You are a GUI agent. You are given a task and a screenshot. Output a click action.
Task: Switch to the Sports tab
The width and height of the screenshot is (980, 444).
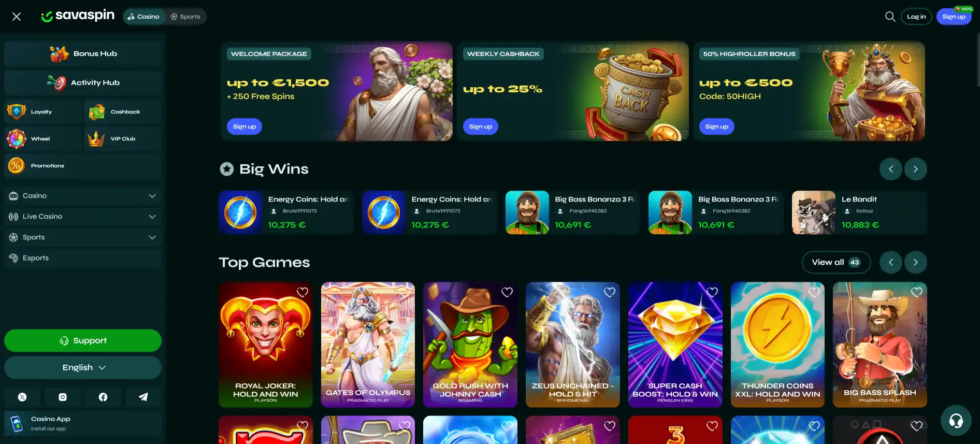click(x=185, y=17)
